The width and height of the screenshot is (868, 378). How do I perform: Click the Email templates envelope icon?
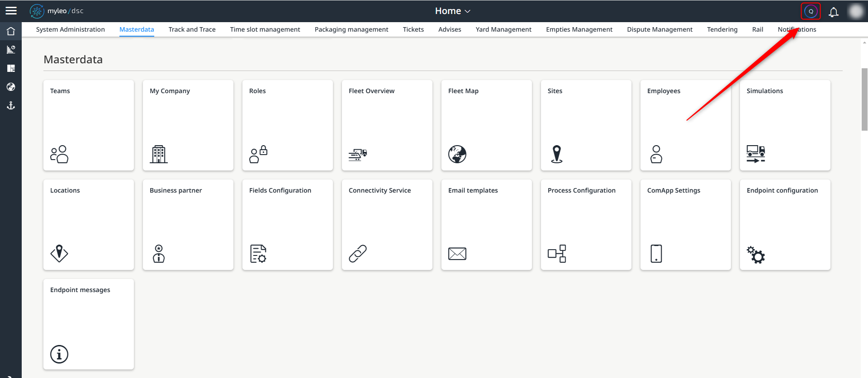coord(457,254)
